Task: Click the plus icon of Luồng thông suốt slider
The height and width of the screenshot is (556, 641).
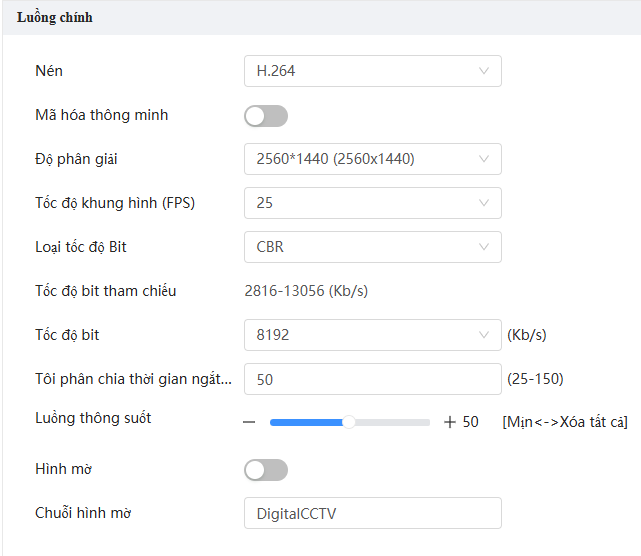Action: click(x=450, y=422)
